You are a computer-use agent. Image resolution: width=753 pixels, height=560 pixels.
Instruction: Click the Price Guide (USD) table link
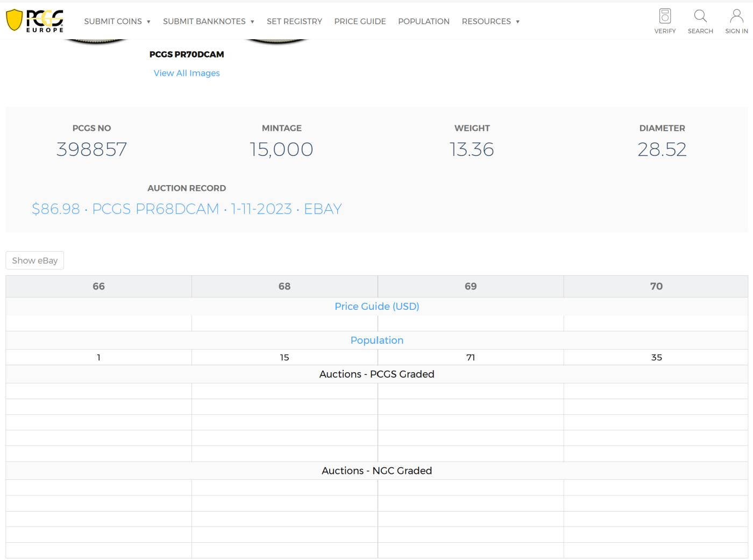point(376,306)
